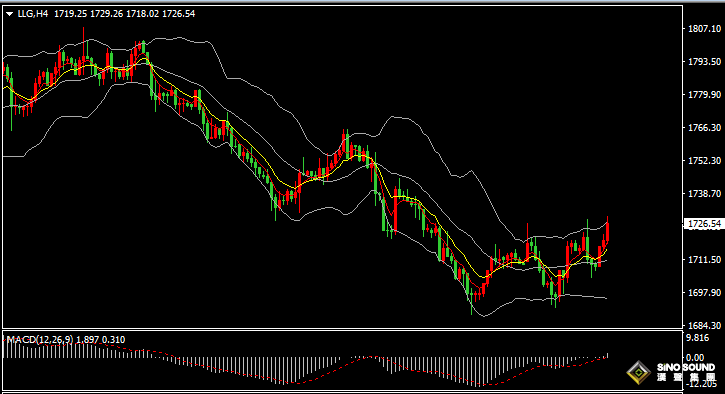
Task: Click the Sino Sound diamond logo icon
Action: 639,372
